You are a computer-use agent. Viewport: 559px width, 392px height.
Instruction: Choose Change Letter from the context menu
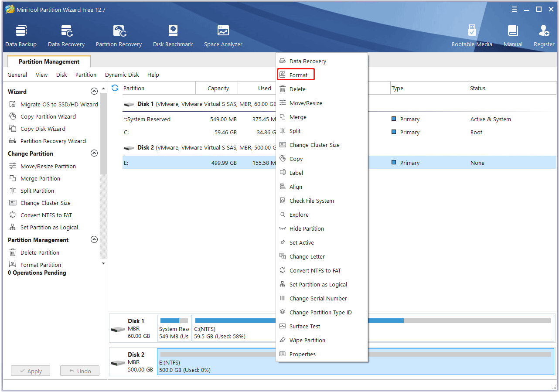pos(322,256)
